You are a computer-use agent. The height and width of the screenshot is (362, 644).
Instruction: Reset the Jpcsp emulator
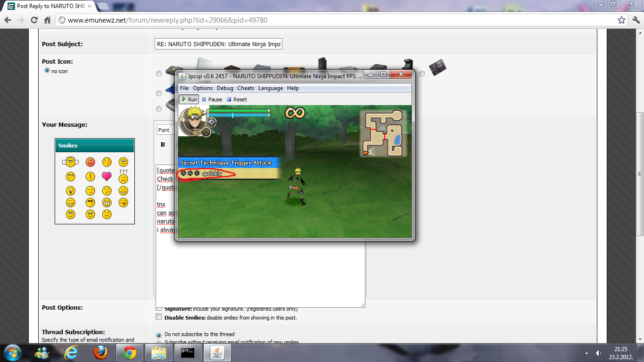click(x=237, y=99)
